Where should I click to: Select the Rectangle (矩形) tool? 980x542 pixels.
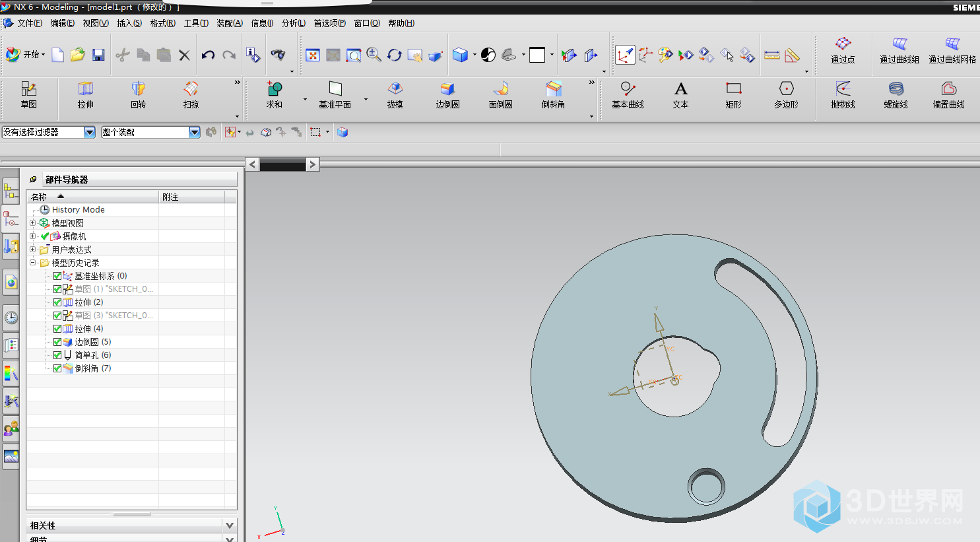coord(733,95)
